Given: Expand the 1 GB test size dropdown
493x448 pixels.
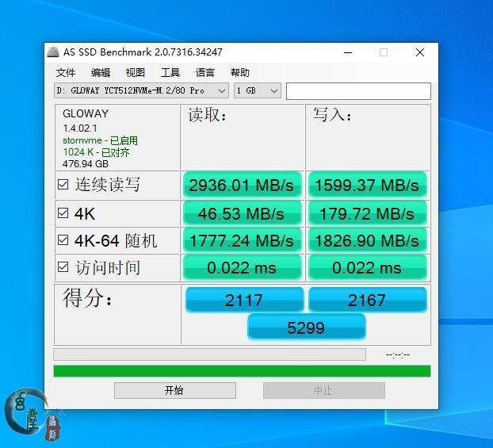Looking at the screenshot, I should click(x=257, y=91).
